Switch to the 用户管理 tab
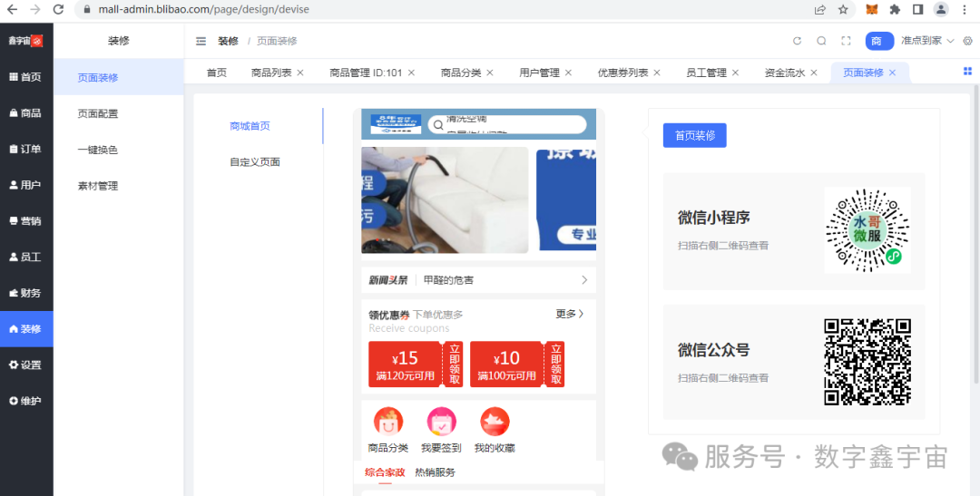 pyautogui.click(x=539, y=73)
